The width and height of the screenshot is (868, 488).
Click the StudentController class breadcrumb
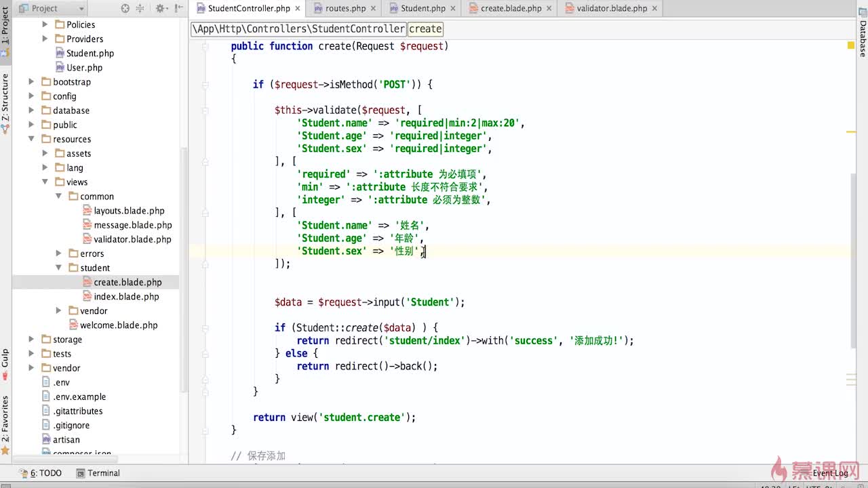click(299, 29)
